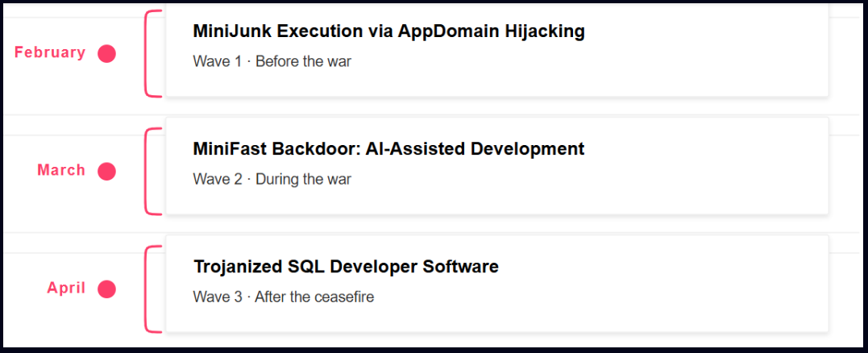The height and width of the screenshot is (353, 868).
Task: Click 'Wave 1 · Before the war' subtitle
Action: (x=272, y=61)
